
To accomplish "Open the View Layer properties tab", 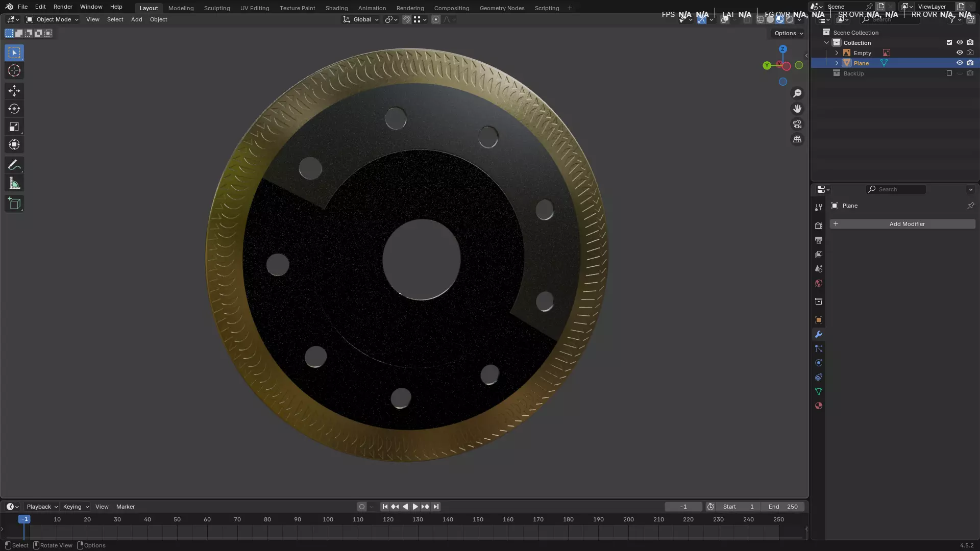I will pos(819,255).
